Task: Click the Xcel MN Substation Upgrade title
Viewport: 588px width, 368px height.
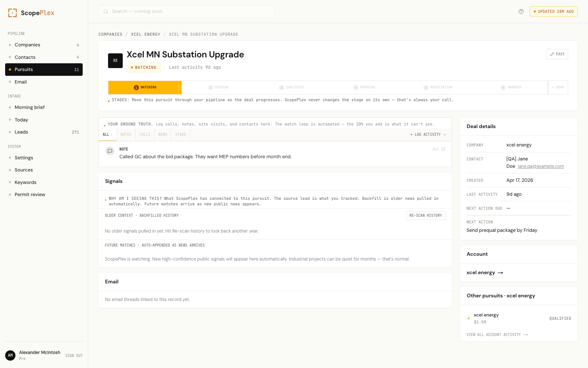Action: pyautogui.click(x=185, y=54)
